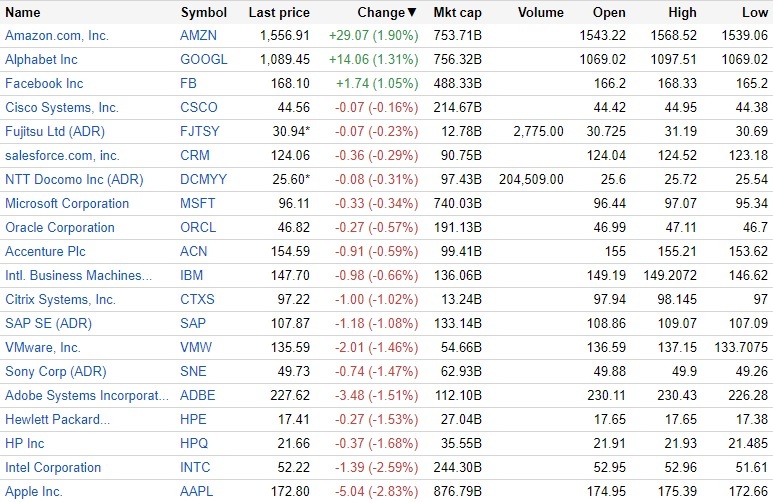Click the AAPL symbol link

pyautogui.click(x=197, y=491)
